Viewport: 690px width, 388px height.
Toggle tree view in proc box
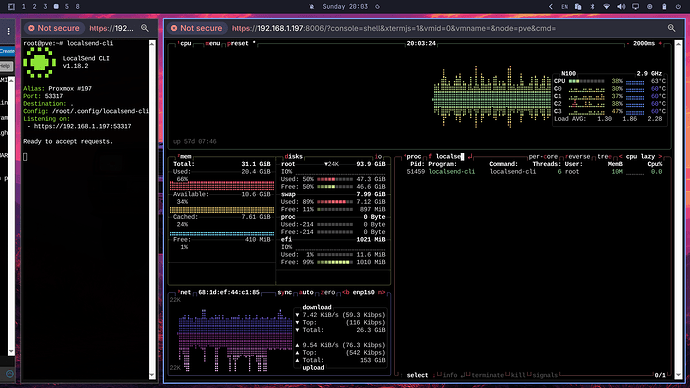(604, 157)
